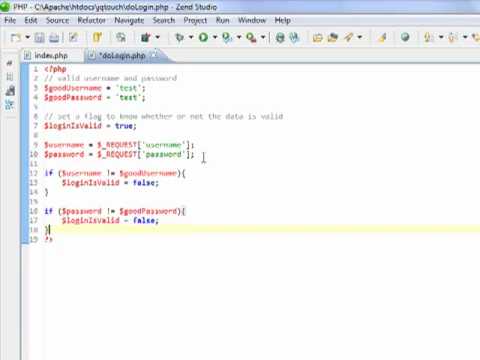Screen dimensions: 480x360
Task: Open the File menu
Action: (x=10, y=20)
